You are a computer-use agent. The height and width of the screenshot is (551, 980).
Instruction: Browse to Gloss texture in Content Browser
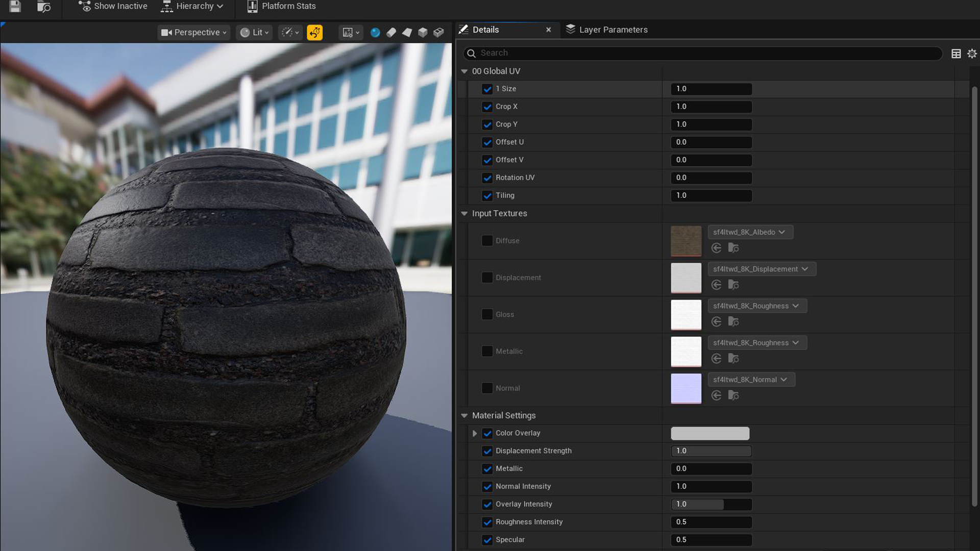(733, 321)
